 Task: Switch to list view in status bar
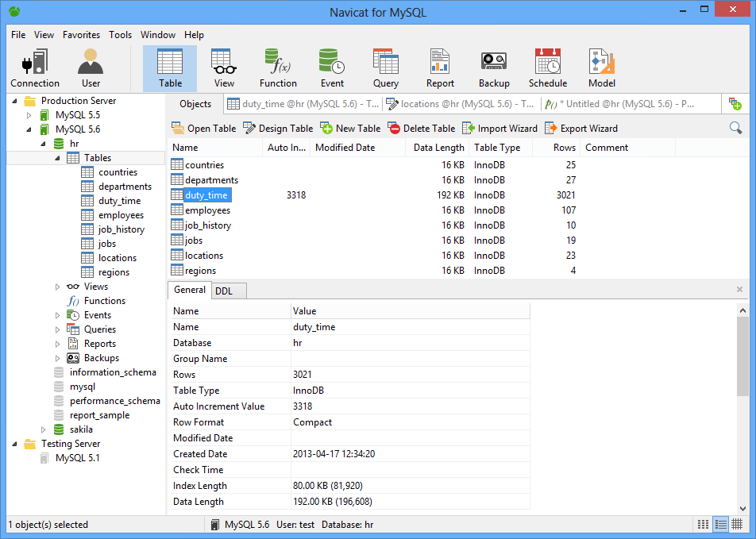[721, 524]
